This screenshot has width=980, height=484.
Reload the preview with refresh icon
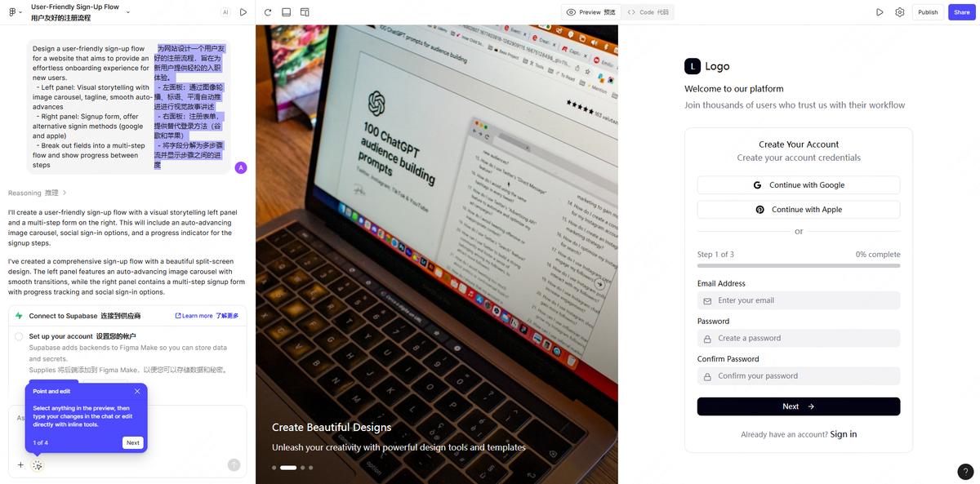(x=268, y=12)
